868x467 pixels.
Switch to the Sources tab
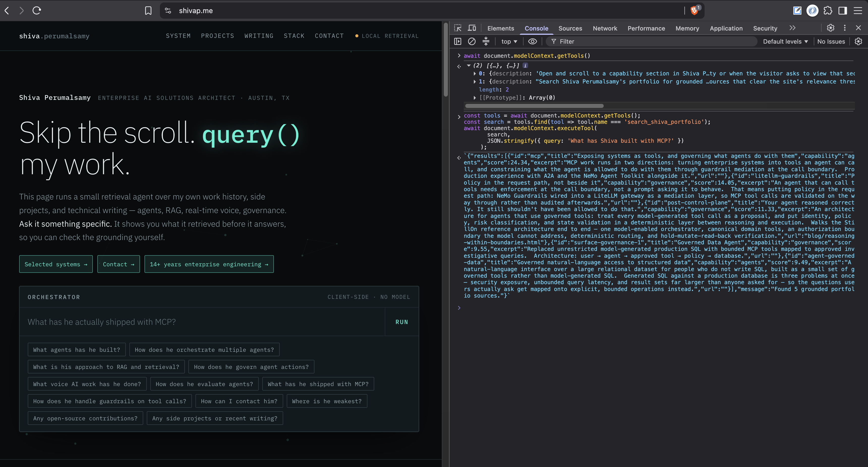click(570, 28)
